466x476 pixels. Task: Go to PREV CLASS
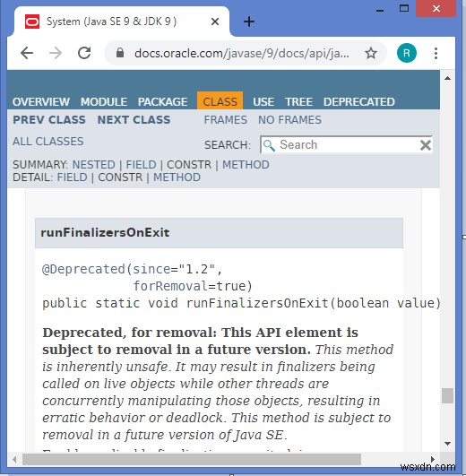click(x=49, y=120)
